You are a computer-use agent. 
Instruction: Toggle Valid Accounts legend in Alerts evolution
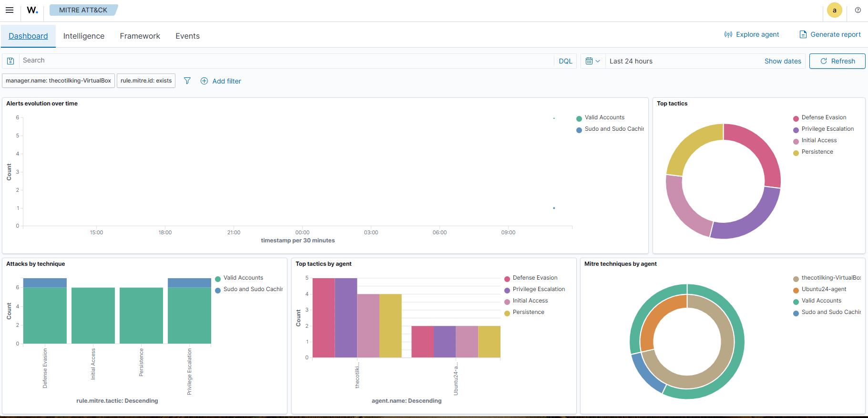[x=604, y=117]
